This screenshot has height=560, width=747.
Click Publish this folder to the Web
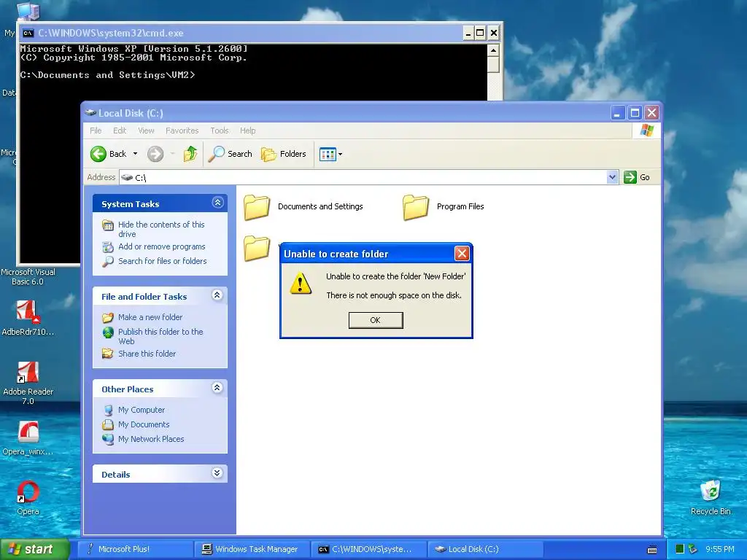pyautogui.click(x=160, y=336)
